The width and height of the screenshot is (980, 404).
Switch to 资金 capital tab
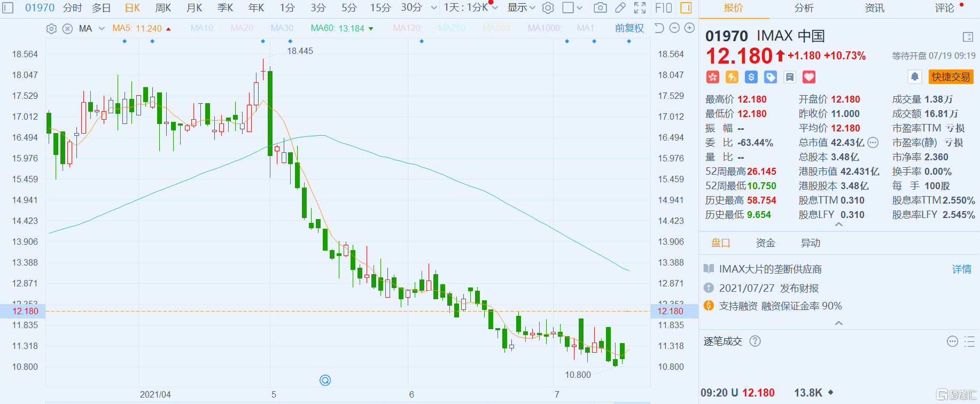point(766,243)
